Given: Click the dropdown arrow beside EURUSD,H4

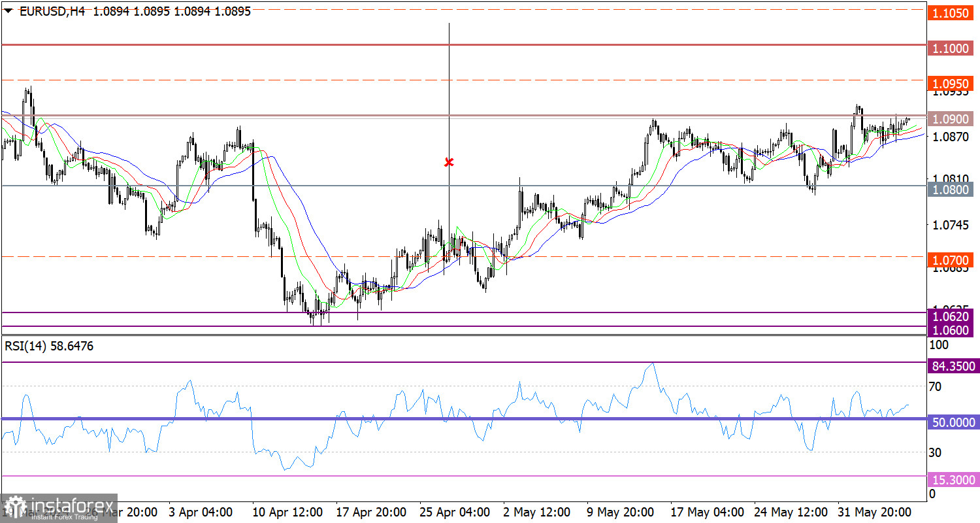Looking at the screenshot, I should [x=8, y=11].
